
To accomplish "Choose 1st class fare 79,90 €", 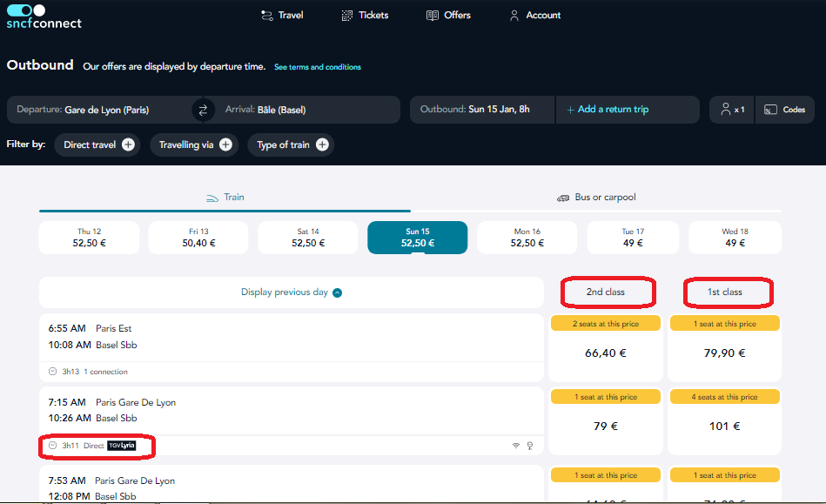I will [724, 347].
